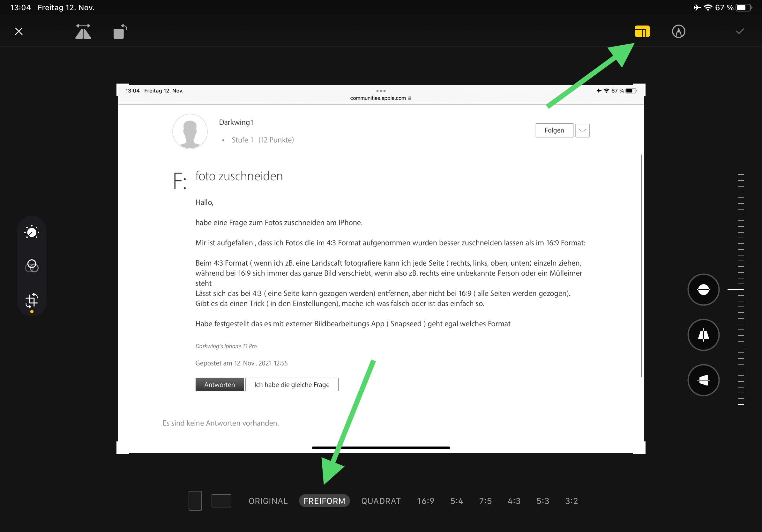Screen dimensions: 762x532
Task: Select the Filters three-circles tool
Action: (32, 266)
